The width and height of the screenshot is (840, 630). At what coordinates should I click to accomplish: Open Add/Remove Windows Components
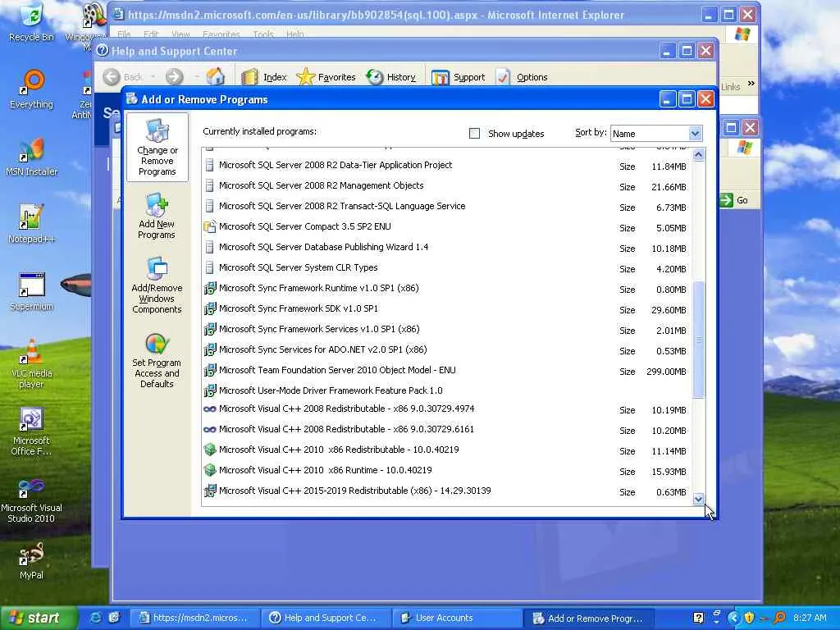[157, 285]
